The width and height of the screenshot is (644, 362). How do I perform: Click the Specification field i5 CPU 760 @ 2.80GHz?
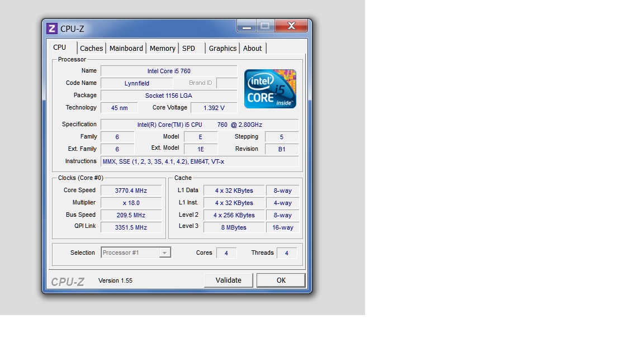(200, 125)
